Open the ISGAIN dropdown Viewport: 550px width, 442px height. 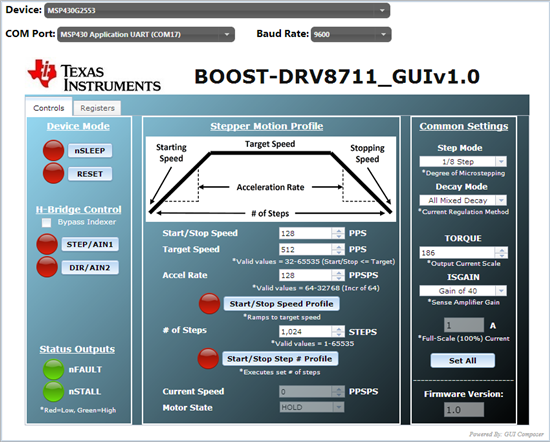point(463,290)
